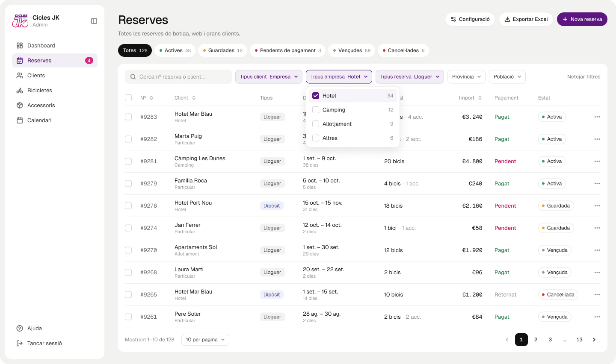616x364 pixels.
Task: Check the Càmping option
Action: (x=316, y=110)
